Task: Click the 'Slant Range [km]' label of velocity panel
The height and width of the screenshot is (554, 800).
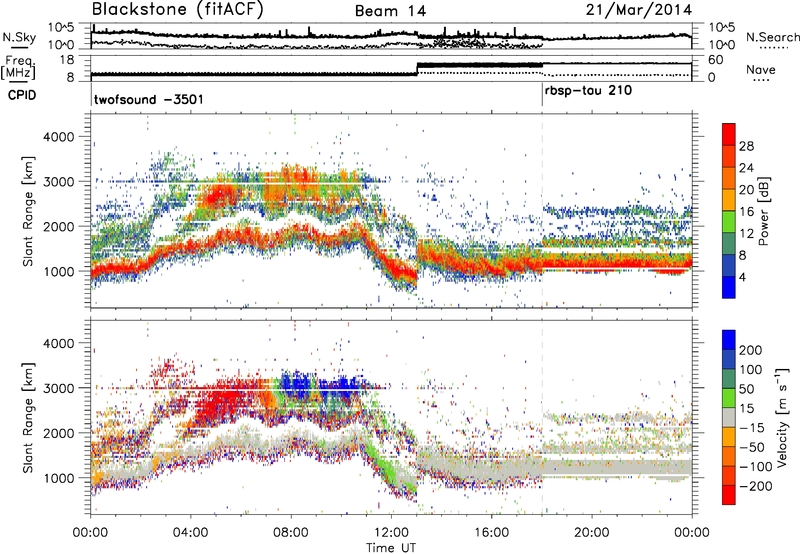Action: [x=28, y=418]
